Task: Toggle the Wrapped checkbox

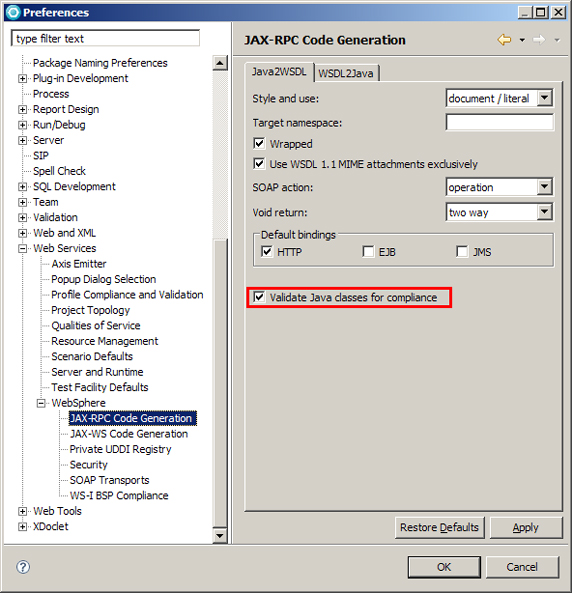Action: (x=259, y=144)
